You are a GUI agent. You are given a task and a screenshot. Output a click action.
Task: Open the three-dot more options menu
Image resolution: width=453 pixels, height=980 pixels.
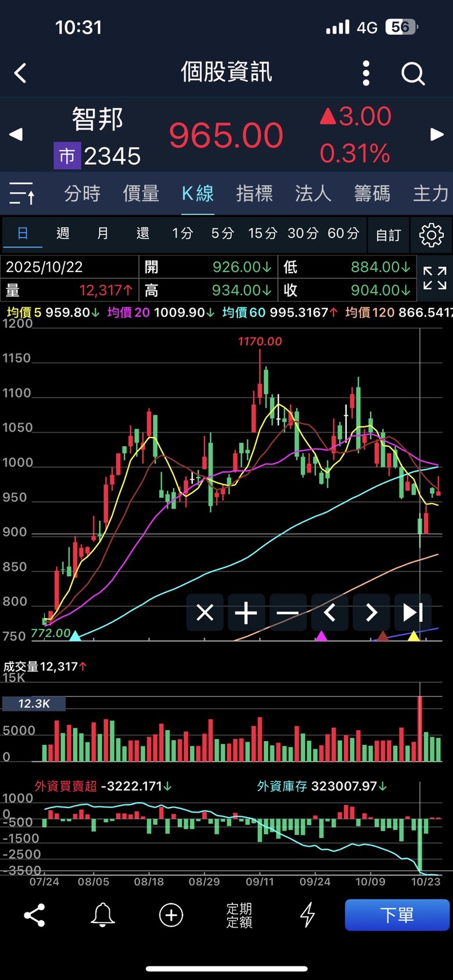click(x=366, y=73)
